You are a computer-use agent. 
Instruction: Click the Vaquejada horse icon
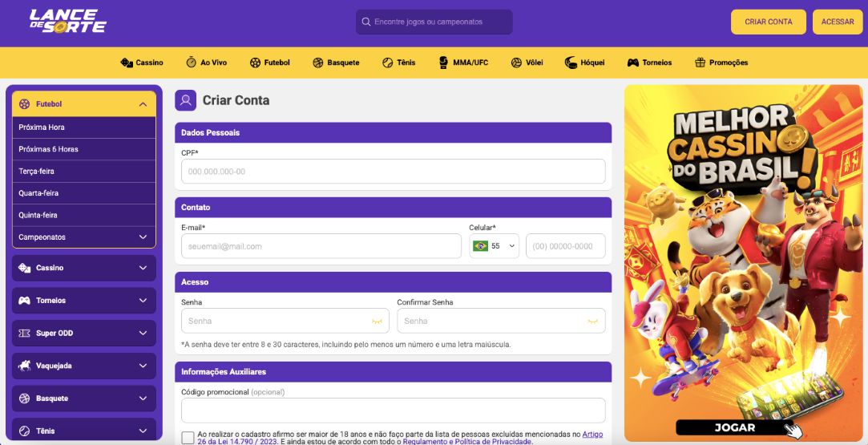(24, 366)
